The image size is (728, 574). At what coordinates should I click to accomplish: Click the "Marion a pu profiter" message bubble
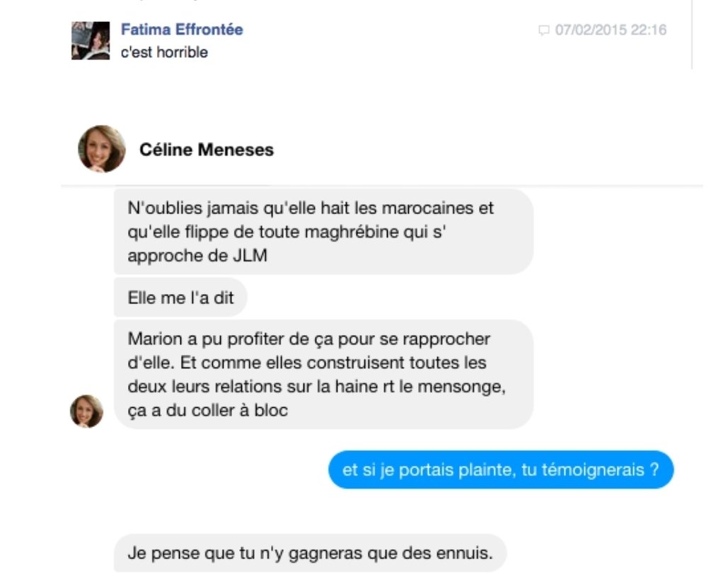(323, 374)
